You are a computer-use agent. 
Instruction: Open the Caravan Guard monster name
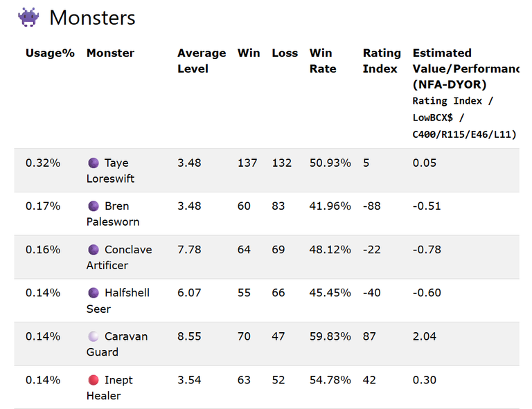(x=117, y=344)
